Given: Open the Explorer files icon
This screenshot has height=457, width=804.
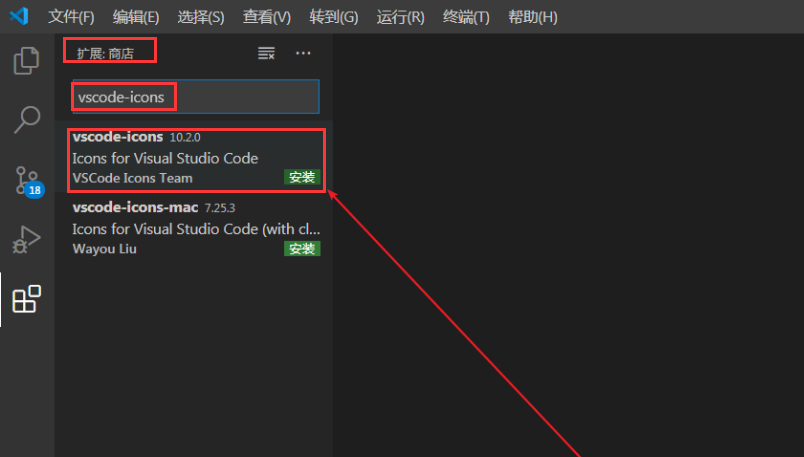Looking at the screenshot, I should tap(26, 60).
